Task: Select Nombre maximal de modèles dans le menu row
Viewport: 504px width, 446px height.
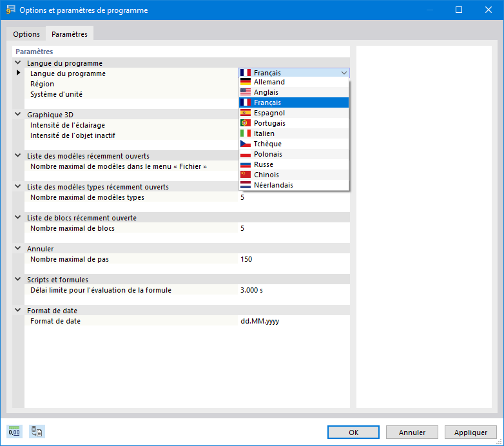Action: click(x=131, y=166)
